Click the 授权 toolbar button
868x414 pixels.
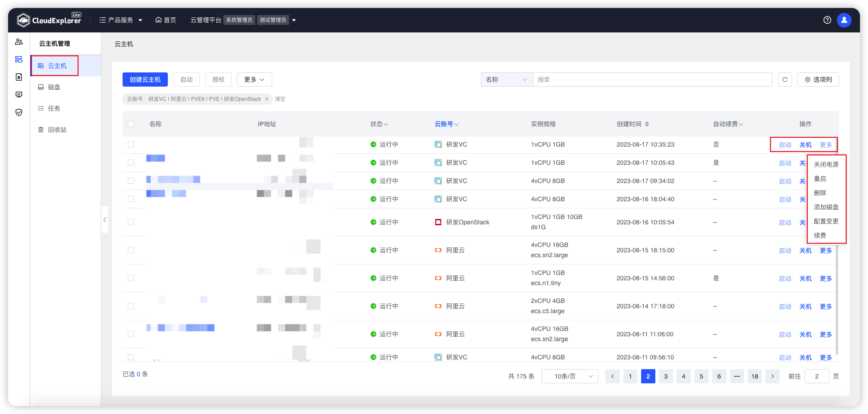(x=218, y=80)
